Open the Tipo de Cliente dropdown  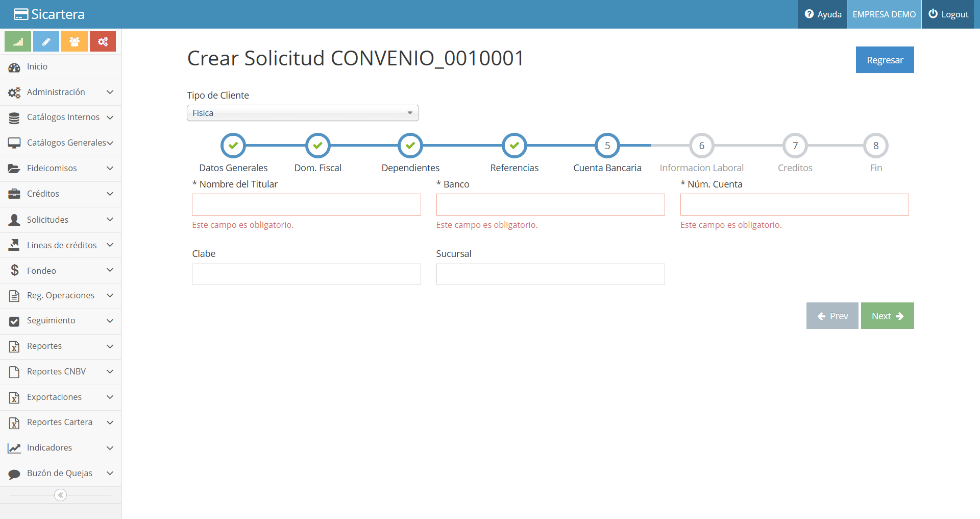tap(303, 113)
